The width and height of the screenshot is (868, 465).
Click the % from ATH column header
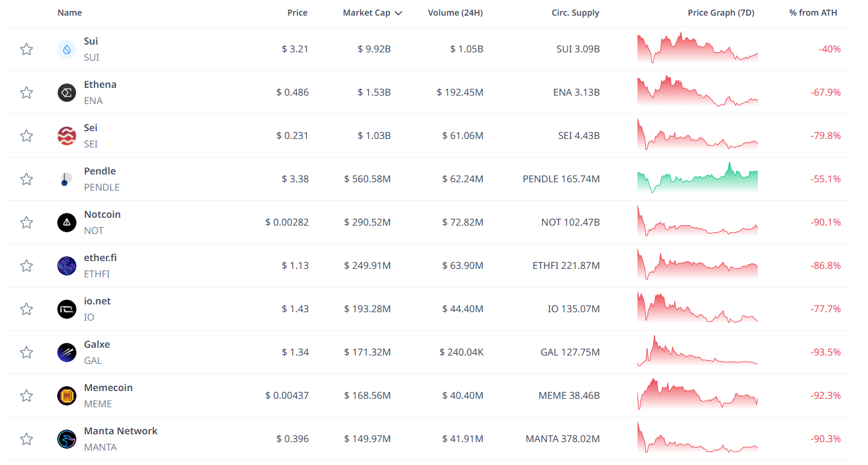813,12
